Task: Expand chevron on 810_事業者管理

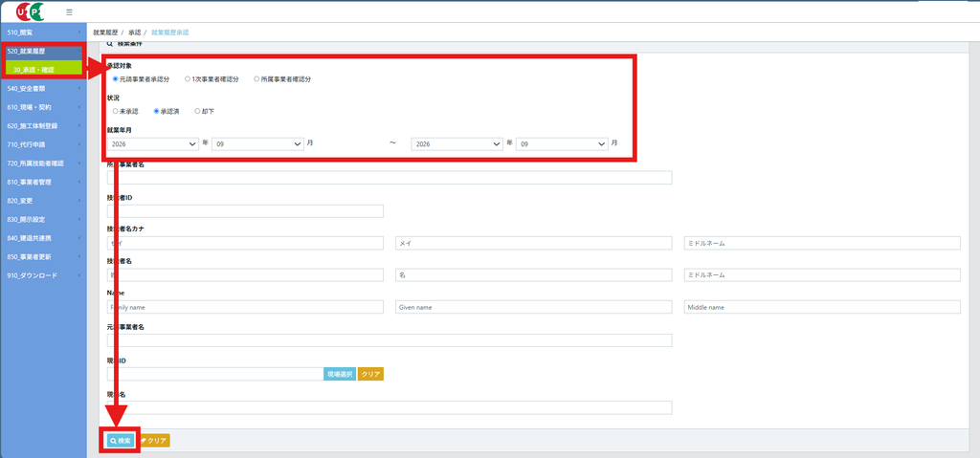Action: pyautogui.click(x=79, y=182)
